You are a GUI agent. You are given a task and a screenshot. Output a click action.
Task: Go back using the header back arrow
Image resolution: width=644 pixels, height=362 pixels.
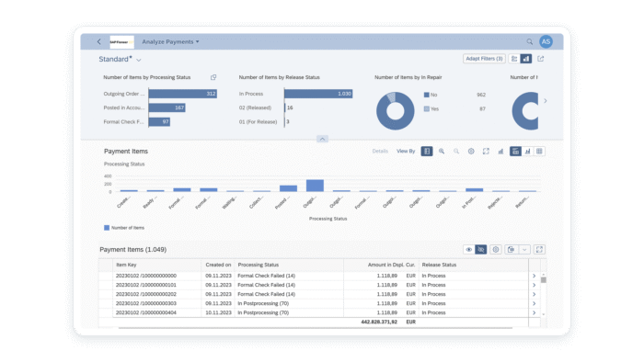pos(99,42)
